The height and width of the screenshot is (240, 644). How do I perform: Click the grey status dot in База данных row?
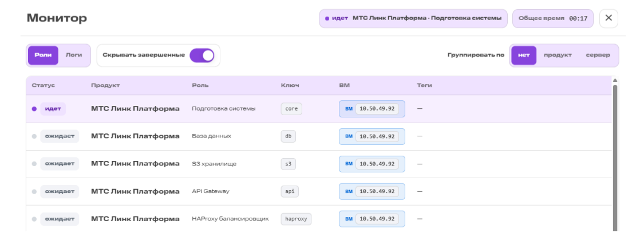[34, 136]
